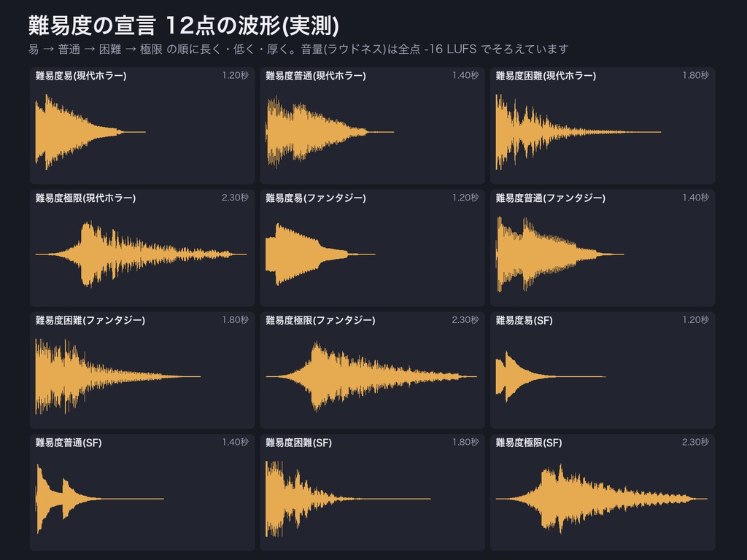The height and width of the screenshot is (560, 747).
Task: Click the 1.40秒 duration on 難易度普通(ファンタジー)
Action: pyautogui.click(x=695, y=198)
